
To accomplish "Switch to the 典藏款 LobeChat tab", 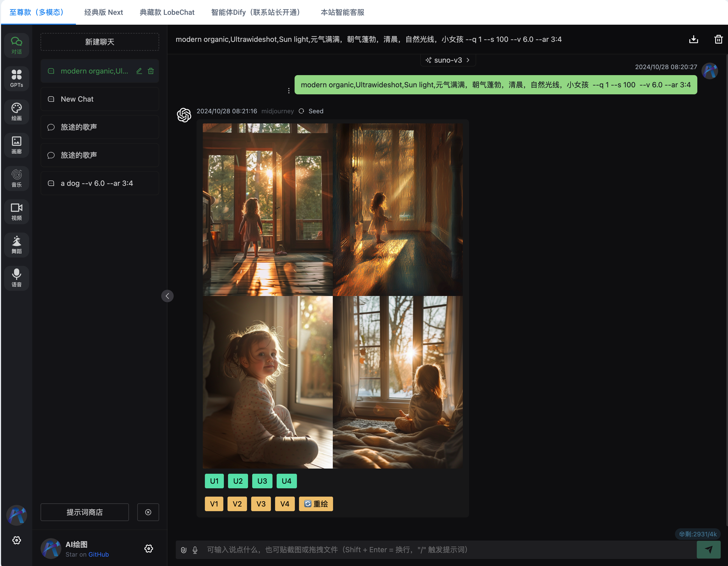I will tap(167, 12).
